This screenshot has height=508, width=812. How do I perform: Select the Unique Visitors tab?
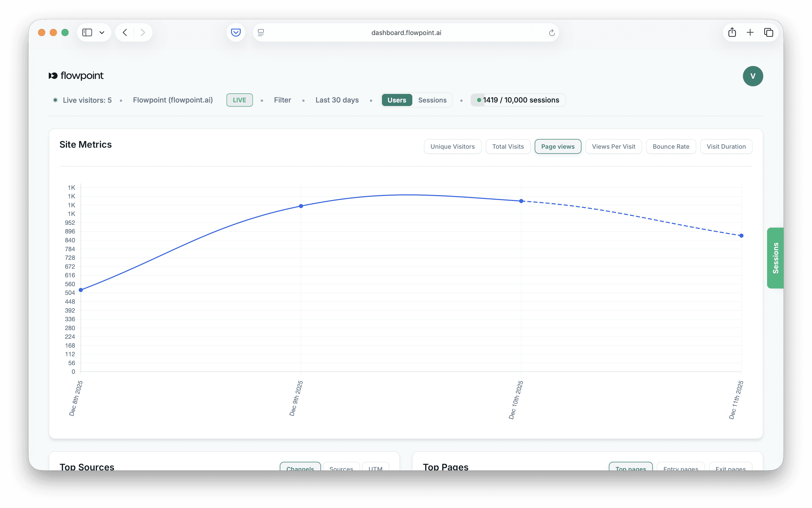[x=452, y=146]
